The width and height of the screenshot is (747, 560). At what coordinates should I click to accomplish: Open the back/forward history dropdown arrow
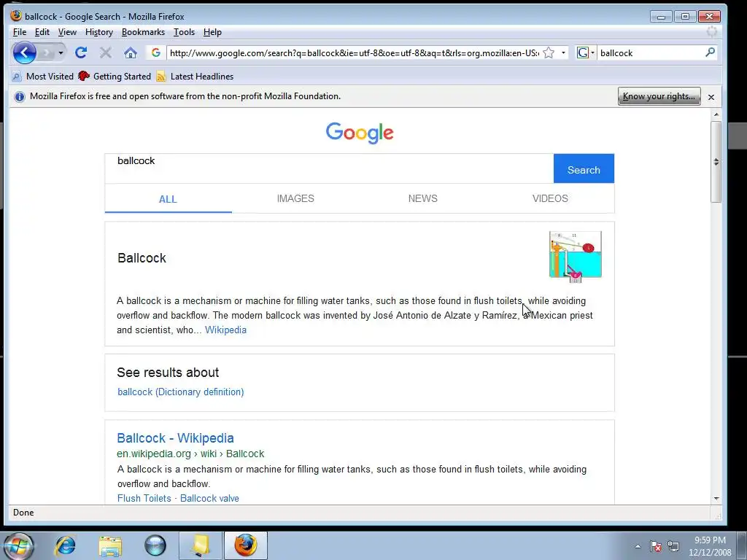(x=61, y=52)
